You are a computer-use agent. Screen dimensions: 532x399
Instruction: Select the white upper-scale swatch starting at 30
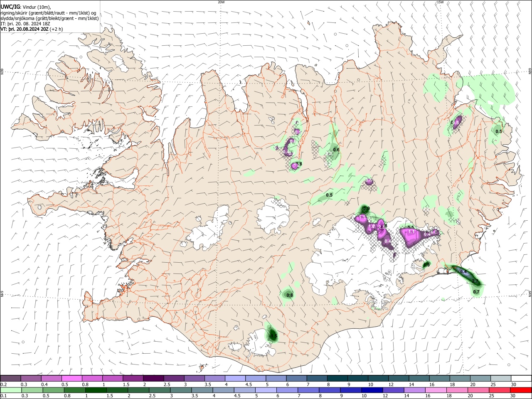click(x=521, y=378)
